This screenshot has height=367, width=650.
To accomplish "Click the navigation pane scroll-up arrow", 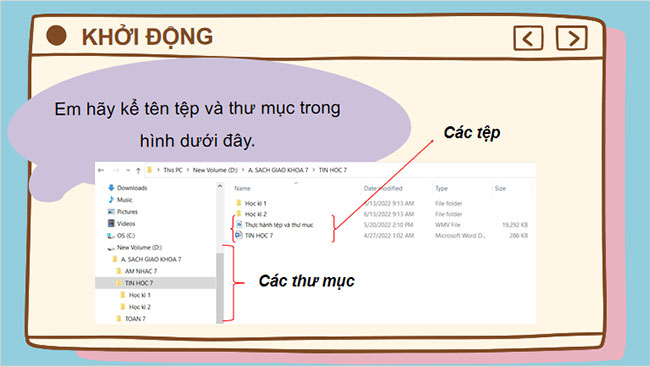I will (x=220, y=187).
